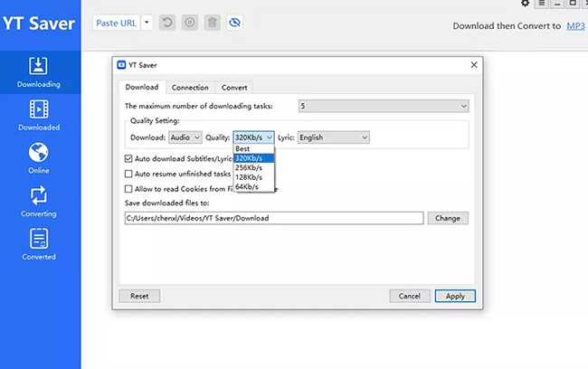Open the maximum downloading tasks dropdown
Screen dimensions: 588x369
(384, 106)
